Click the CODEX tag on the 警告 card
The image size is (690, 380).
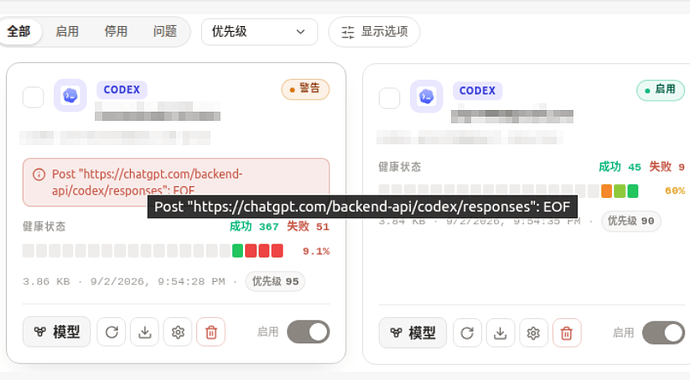tap(122, 90)
